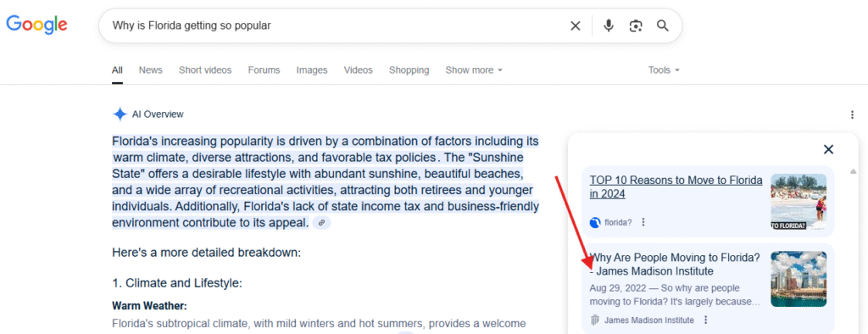
Task: Switch to the News tab
Action: point(151,70)
